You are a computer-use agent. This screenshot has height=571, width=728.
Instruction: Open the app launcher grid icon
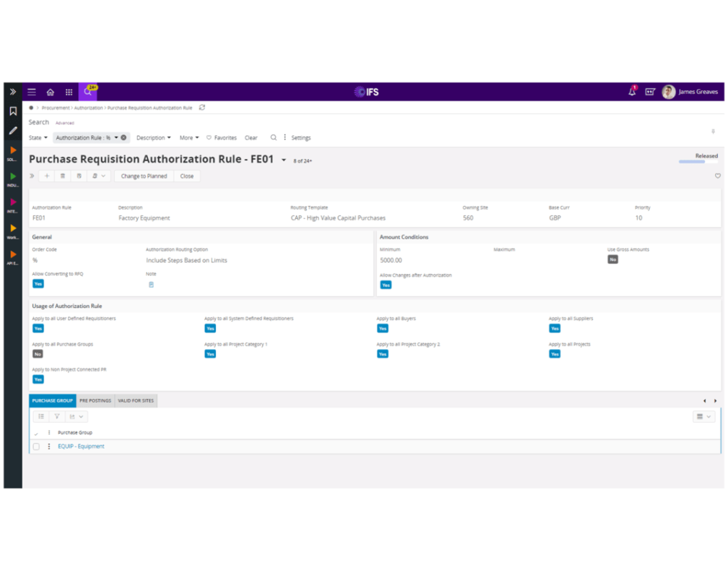(x=69, y=92)
